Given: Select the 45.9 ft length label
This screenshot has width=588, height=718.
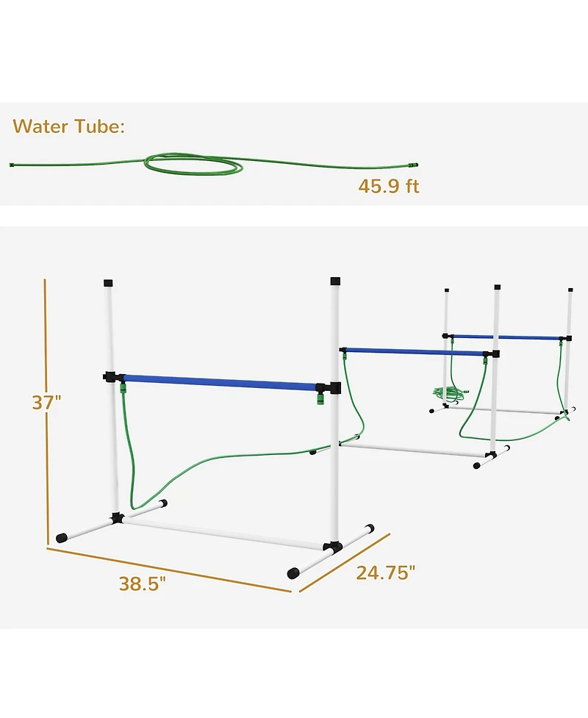Looking at the screenshot, I should click(389, 187).
